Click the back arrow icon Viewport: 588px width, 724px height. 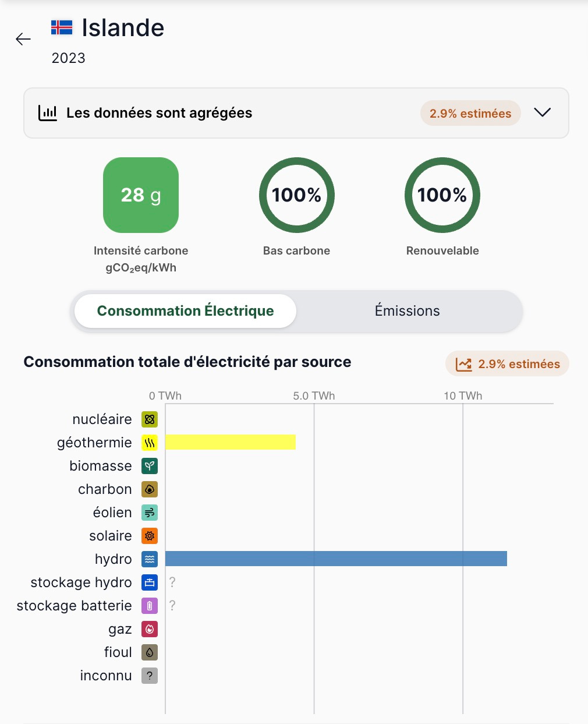click(x=23, y=39)
